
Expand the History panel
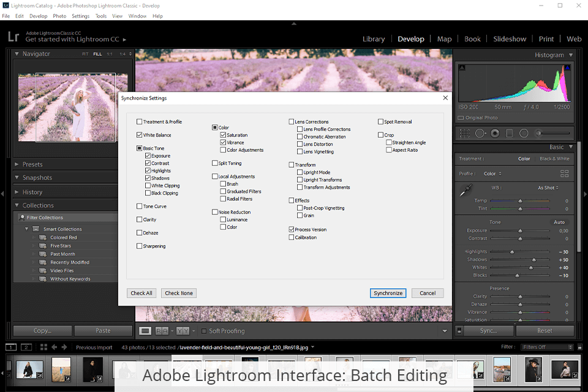tap(17, 192)
